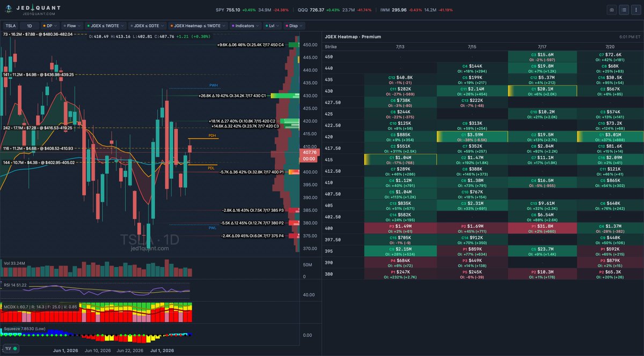Click heatmap cell P3 $31.8M
Screen dimensions: 644x356
point(542,228)
